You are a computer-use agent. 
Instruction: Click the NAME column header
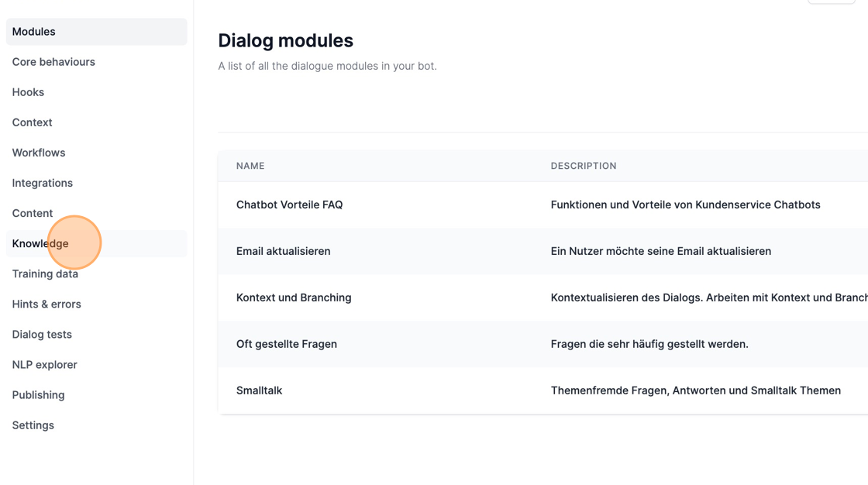tap(250, 166)
